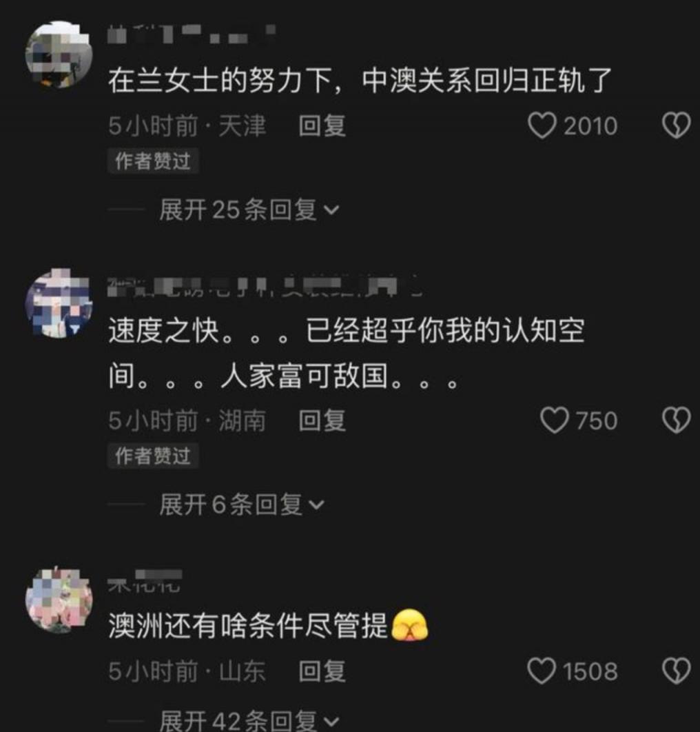700x732 pixels.
Task: Open the second commenter's avatar profile
Action: [x=59, y=303]
